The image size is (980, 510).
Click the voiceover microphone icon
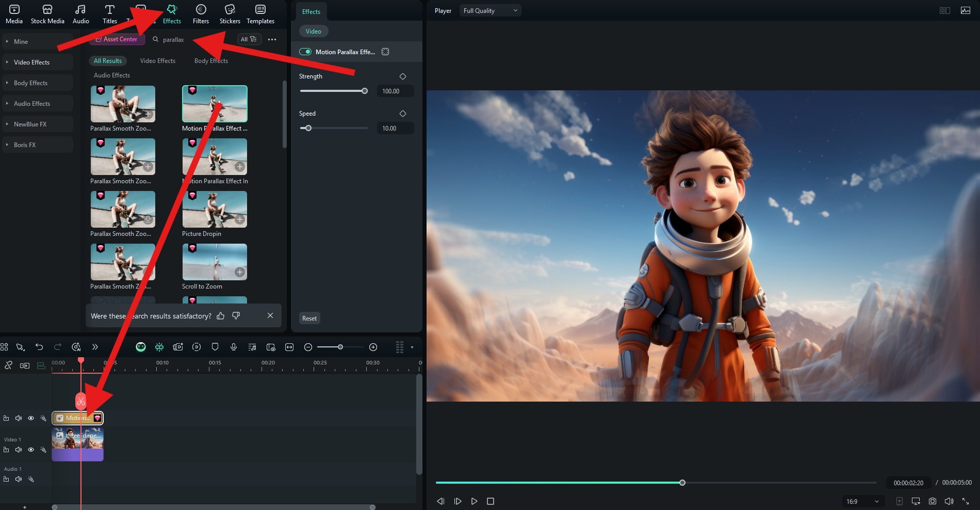pyautogui.click(x=234, y=347)
